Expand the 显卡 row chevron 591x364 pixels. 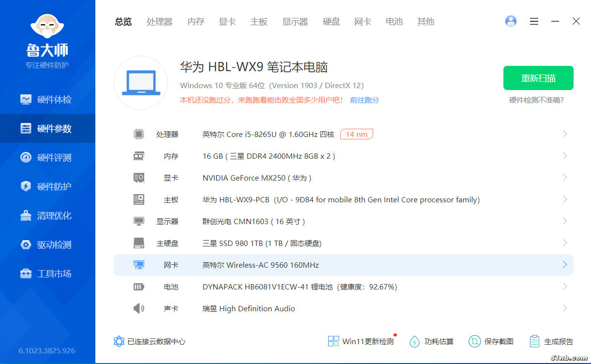pos(565,178)
